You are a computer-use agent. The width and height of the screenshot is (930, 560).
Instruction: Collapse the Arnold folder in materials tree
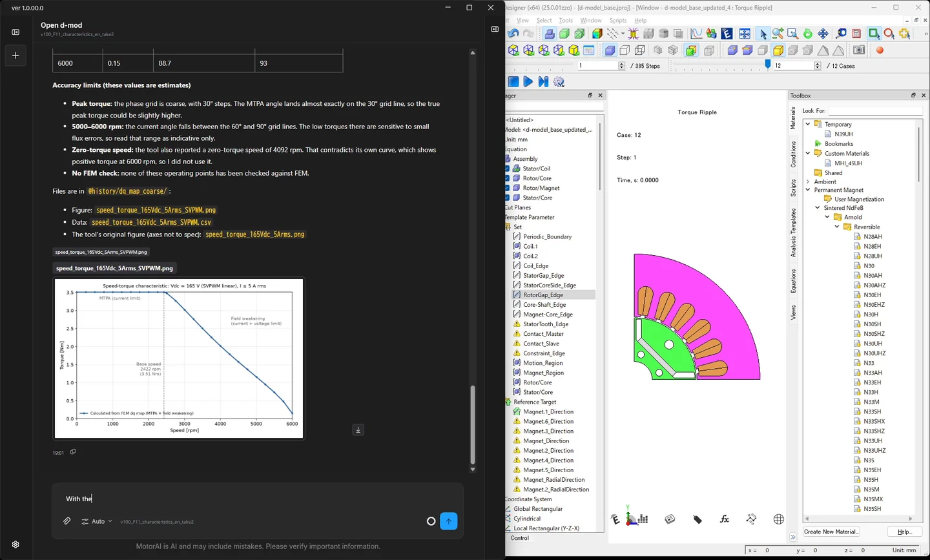coord(827,217)
